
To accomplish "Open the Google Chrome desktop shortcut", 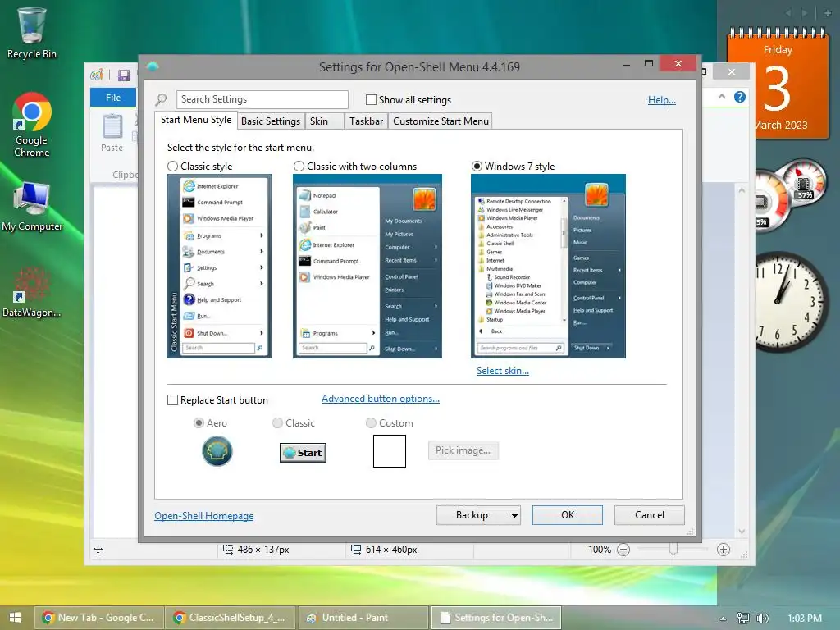I will (32, 125).
